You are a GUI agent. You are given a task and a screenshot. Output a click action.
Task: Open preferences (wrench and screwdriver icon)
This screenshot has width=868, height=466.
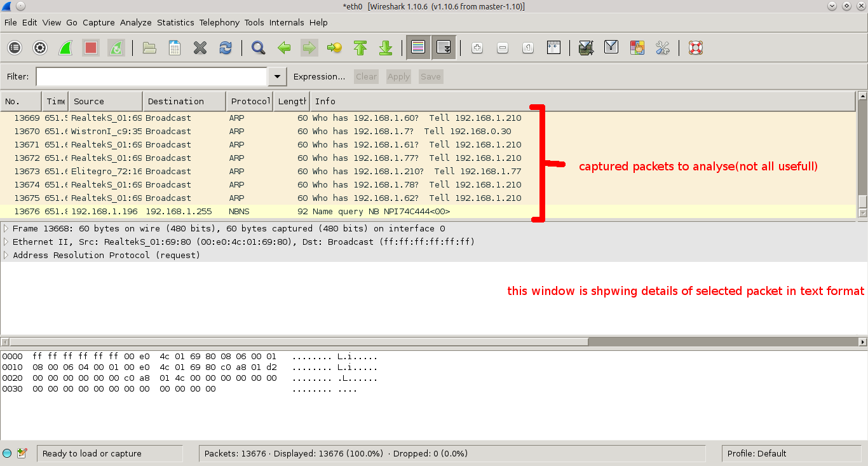pos(663,48)
